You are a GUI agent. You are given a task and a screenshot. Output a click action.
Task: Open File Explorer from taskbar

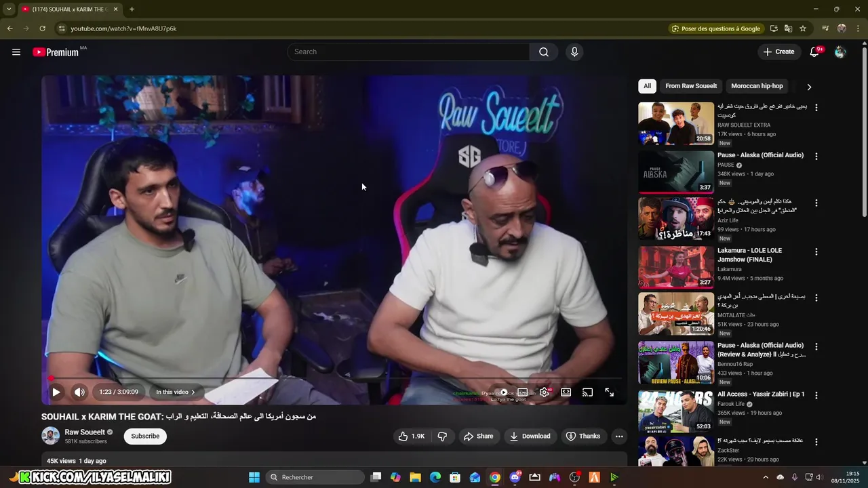tap(415, 478)
